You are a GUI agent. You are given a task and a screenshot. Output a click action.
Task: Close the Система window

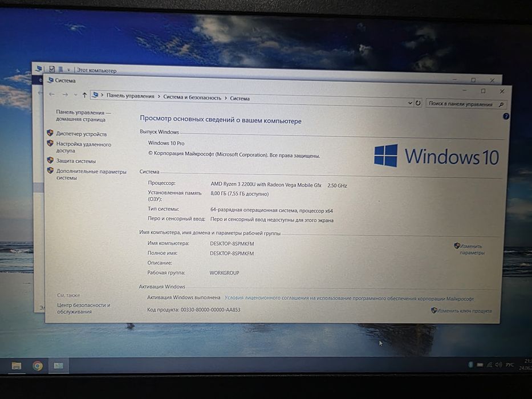(502, 91)
